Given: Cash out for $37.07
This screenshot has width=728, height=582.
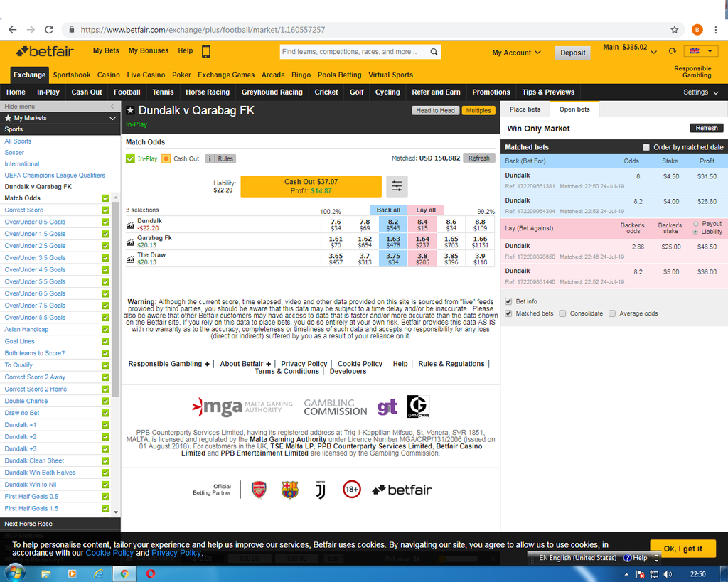Looking at the screenshot, I should (311, 186).
